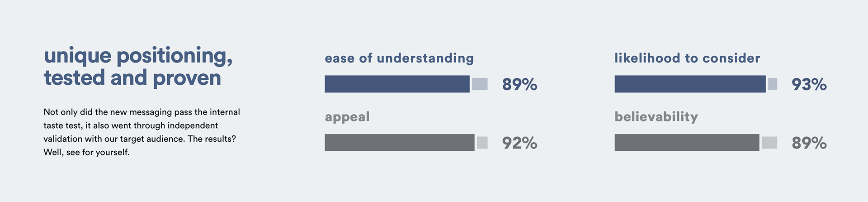Click the 93% likelihood value
The height and width of the screenshot is (202, 868).
point(809,85)
